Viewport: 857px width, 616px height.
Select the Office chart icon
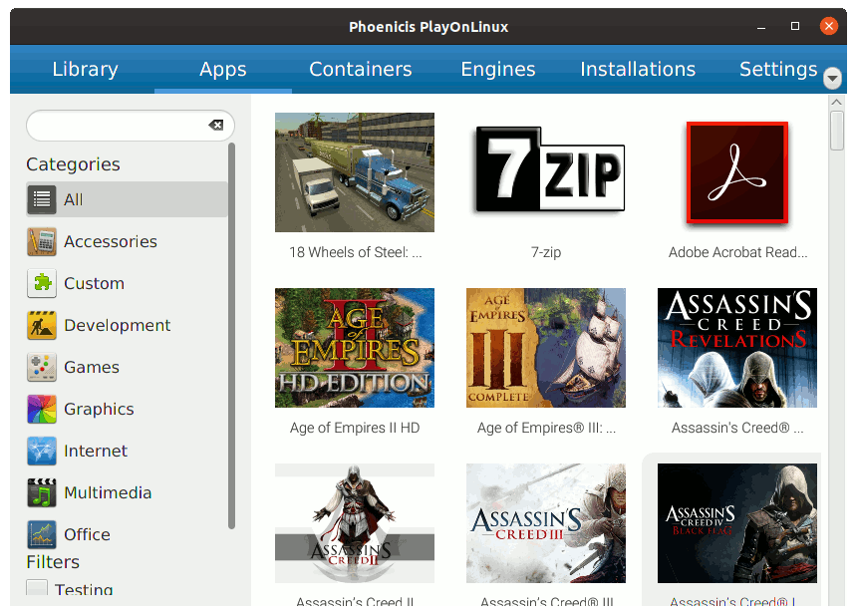(x=42, y=534)
